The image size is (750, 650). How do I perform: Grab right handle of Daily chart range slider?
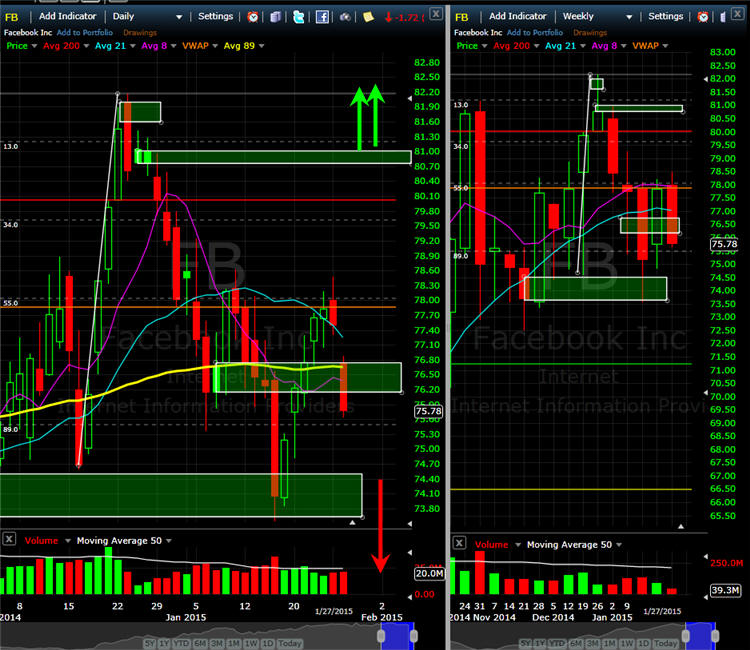414,636
